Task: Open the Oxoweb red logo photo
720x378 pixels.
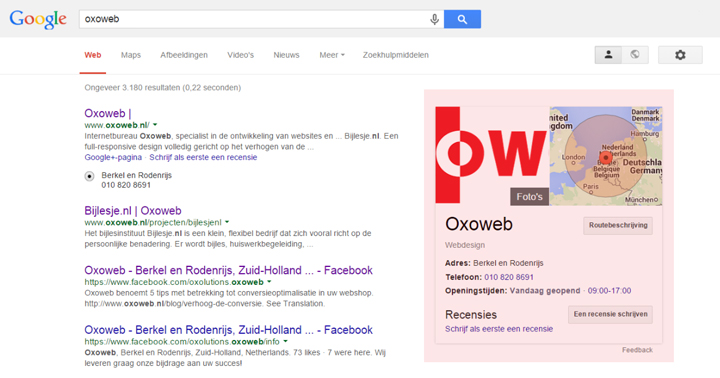Action: [x=492, y=155]
